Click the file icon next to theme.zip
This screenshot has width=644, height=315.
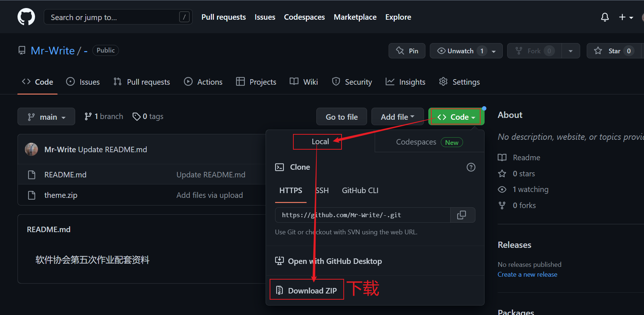pyautogui.click(x=32, y=195)
